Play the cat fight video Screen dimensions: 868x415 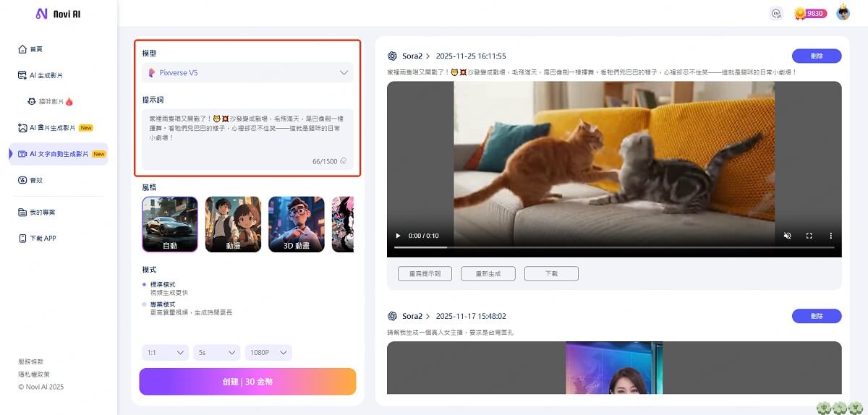[x=396, y=236]
